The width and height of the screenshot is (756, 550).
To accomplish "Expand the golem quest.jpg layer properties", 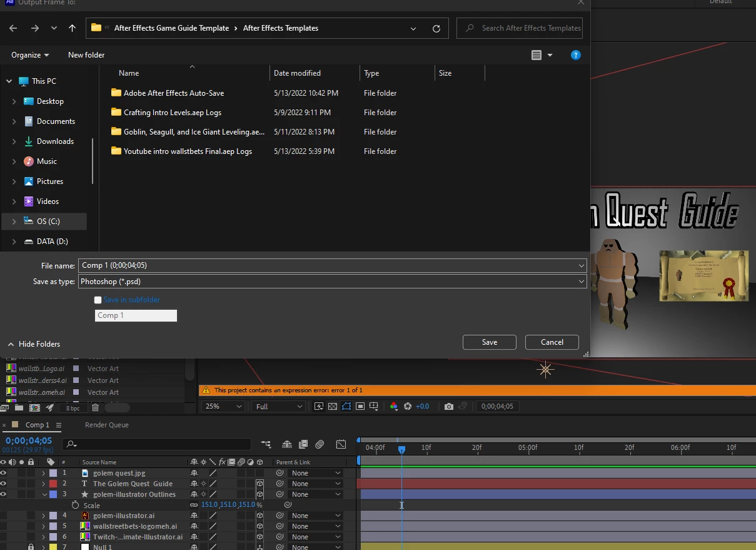I will 44,473.
